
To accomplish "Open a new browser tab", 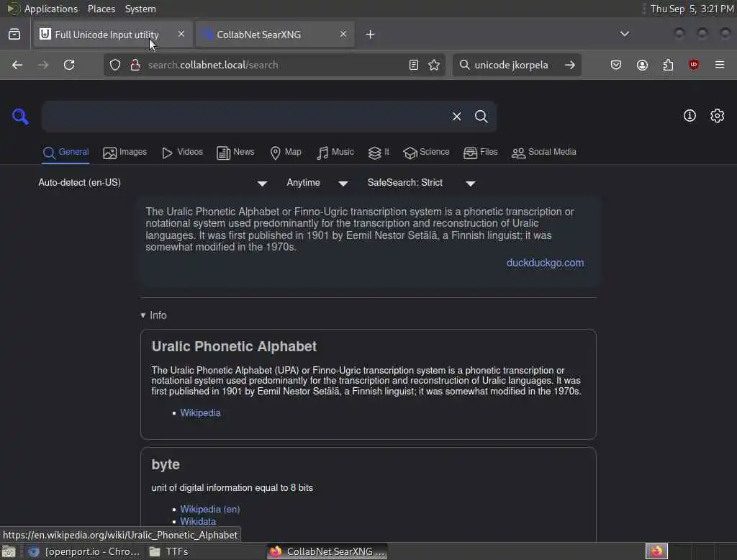I will pyautogui.click(x=371, y=35).
